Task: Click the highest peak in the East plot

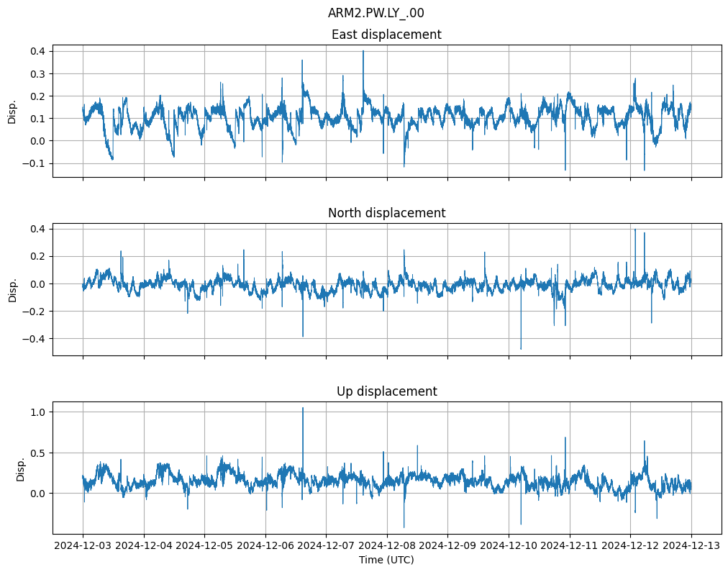Action: [x=363, y=52]
